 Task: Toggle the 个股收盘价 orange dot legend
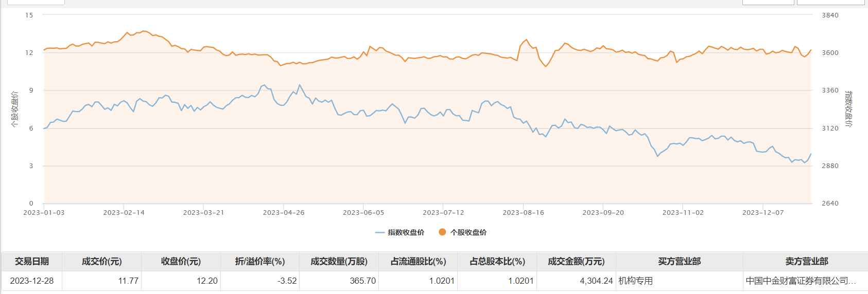click(463, 232)
